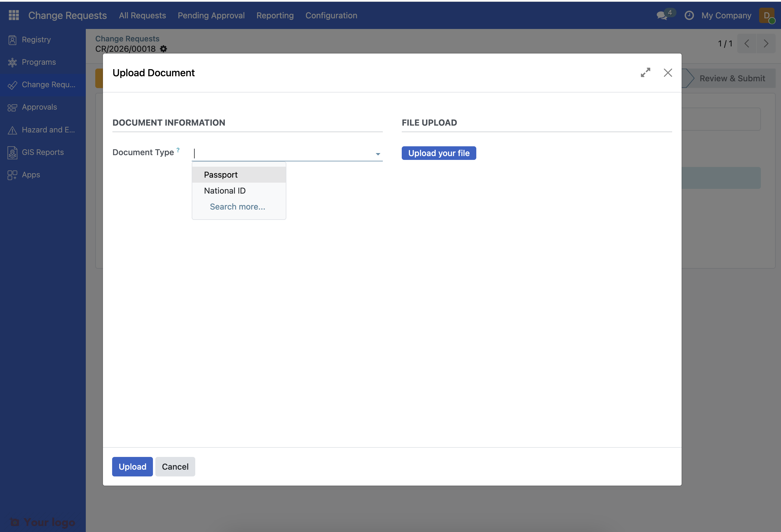
Task: Open the chat messages icon
Action: click(662, 15)
